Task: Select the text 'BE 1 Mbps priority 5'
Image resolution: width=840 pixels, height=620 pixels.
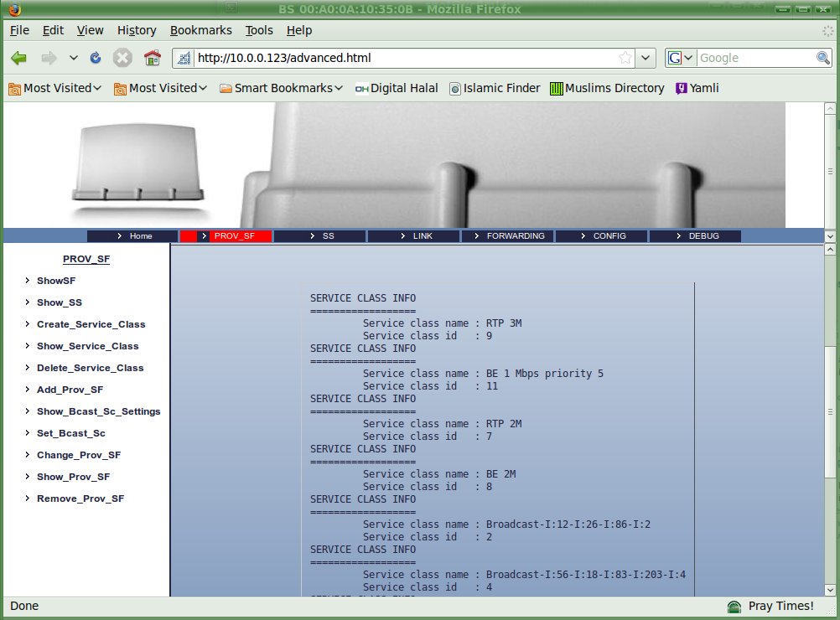Action: tap(544, 374)
